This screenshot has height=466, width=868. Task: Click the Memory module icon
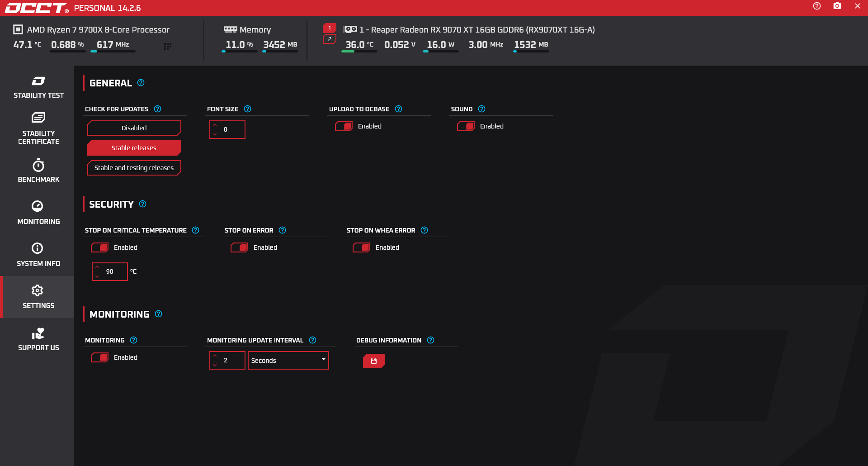230,29
